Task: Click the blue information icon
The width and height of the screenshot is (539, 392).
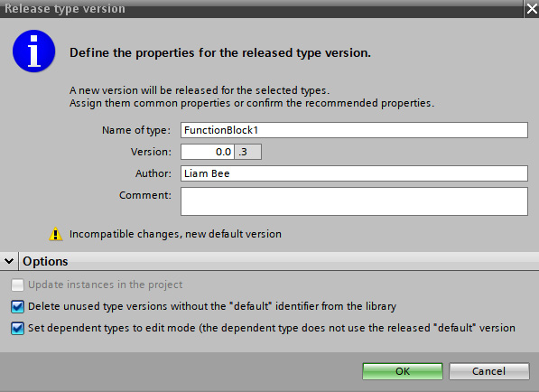Action: 33,51
